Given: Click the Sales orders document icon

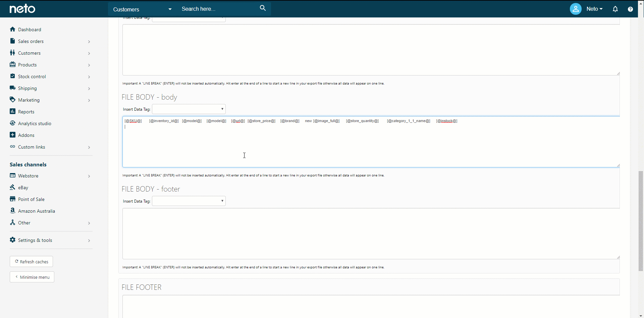Looking at the screenshot, I should click(12, 41).
